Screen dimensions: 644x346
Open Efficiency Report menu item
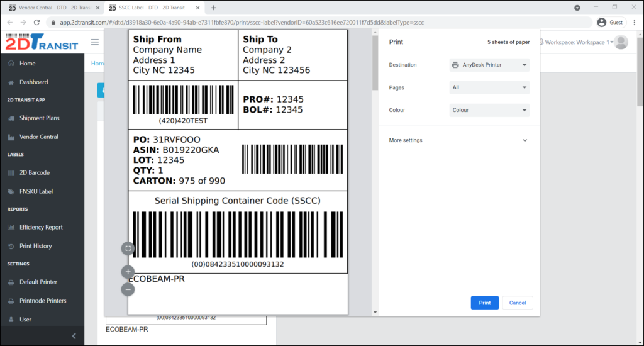(42, 227)
